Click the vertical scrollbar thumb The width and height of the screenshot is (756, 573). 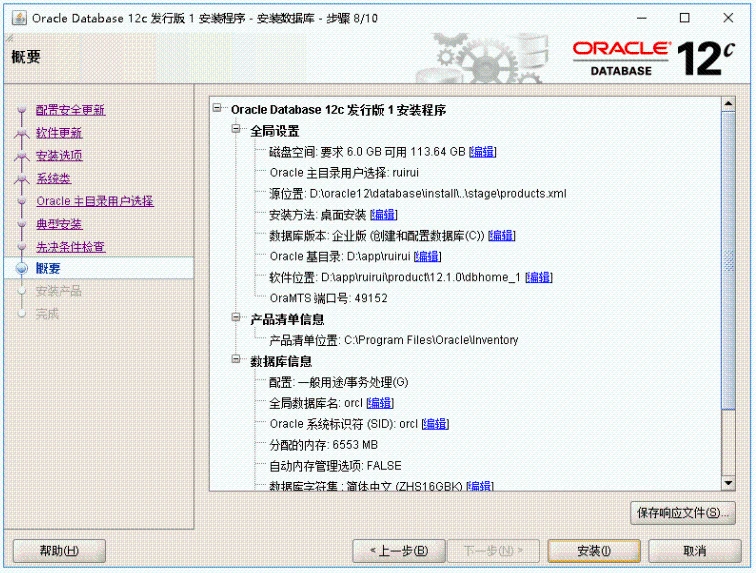point(729,260)
